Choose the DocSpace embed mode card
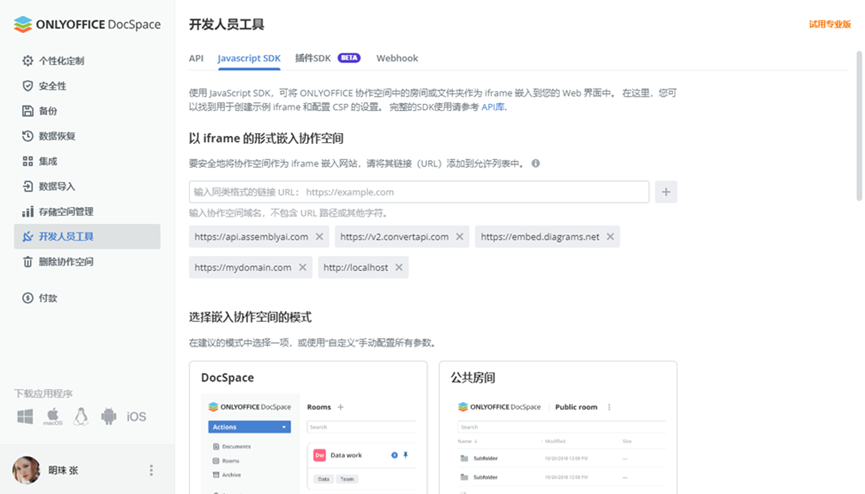 tap(308, 427)
